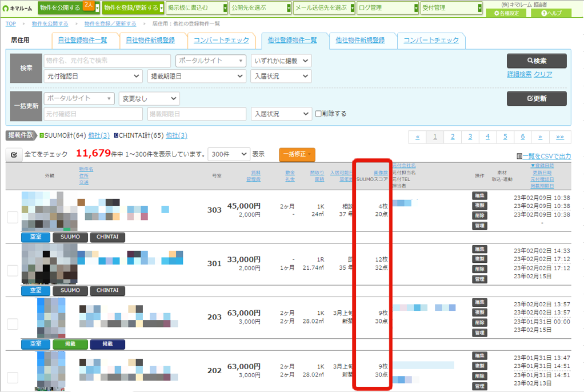Go to the last page with » arrows

(560, 137)
